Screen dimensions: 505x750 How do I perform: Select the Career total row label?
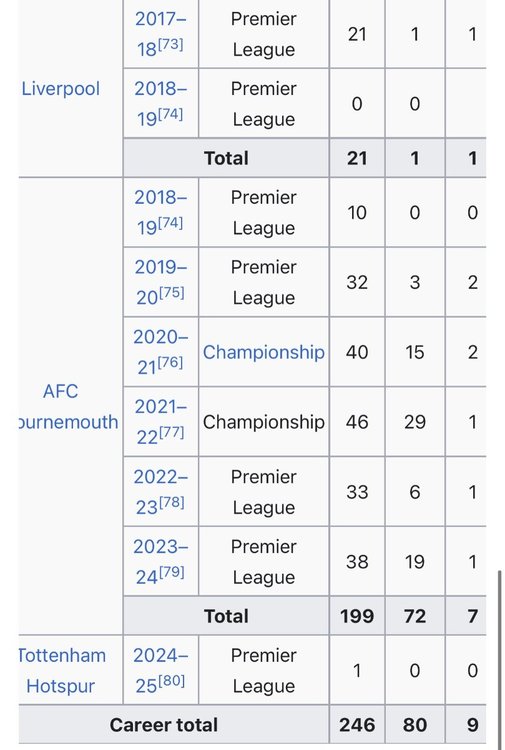pyautogui.click(x=164, y=725)
